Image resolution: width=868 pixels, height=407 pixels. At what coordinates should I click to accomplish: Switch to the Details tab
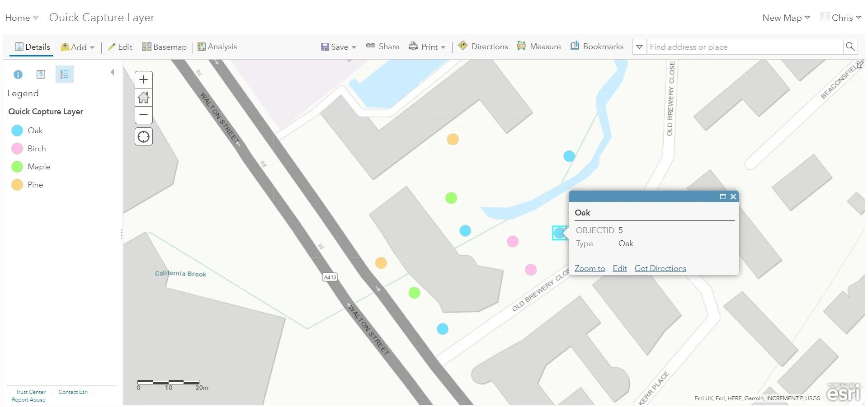(x=32, y=47)
